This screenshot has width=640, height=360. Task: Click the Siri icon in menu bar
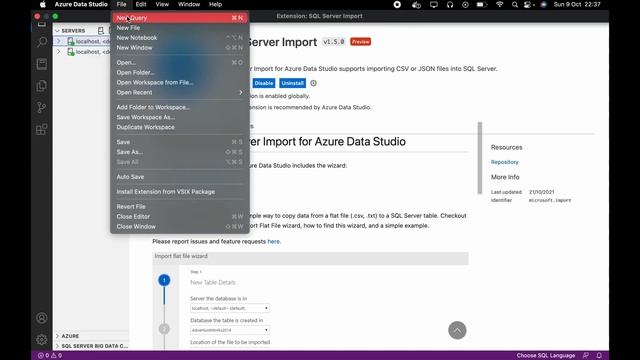tap(544, 4)
